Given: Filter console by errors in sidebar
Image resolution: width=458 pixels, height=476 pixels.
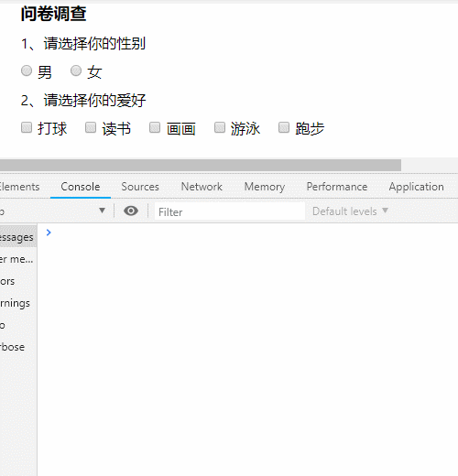Looking at the screenshot, I should pos(18,281).
